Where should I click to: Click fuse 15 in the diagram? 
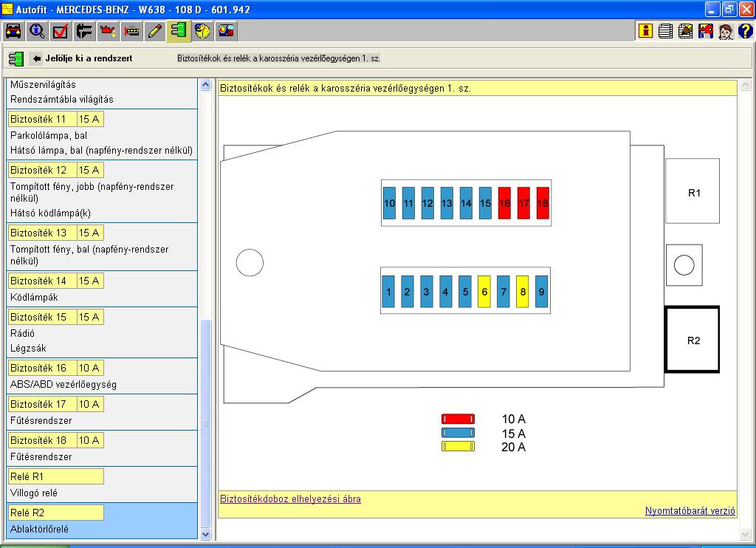pos(485,203)
